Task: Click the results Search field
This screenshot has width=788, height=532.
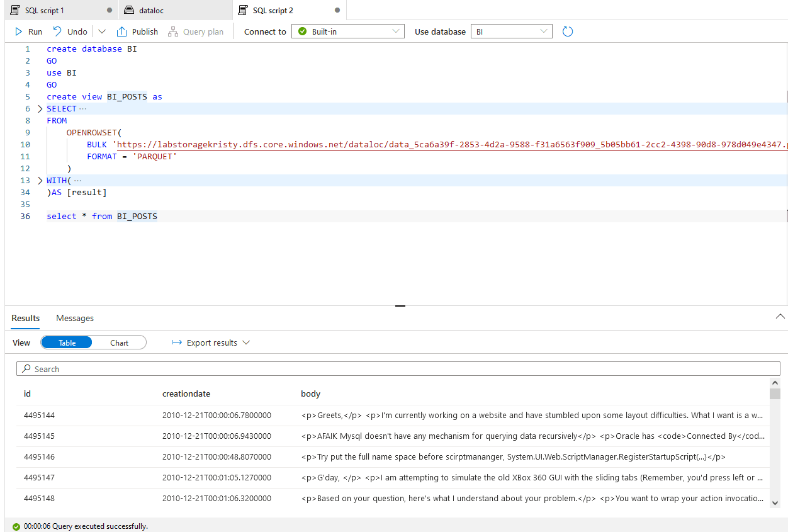Action: point(398,369)
